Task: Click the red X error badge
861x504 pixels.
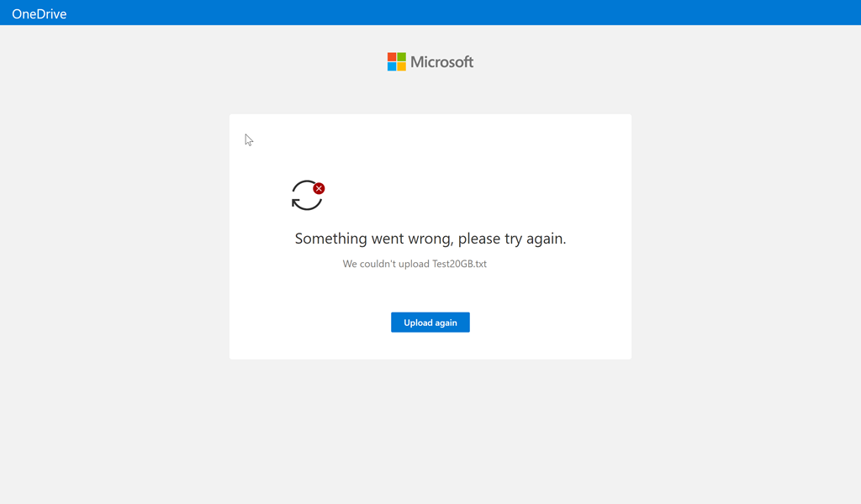Action: point(319,188)
